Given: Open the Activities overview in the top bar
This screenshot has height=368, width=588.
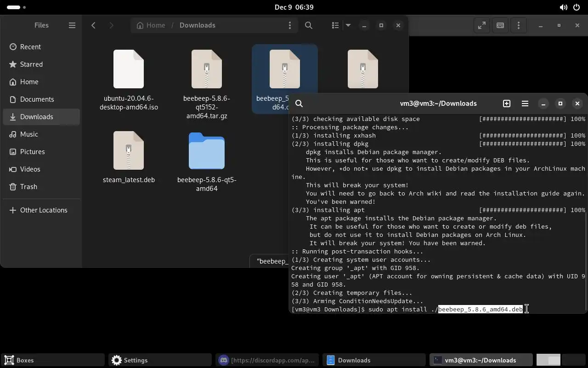Looking at the screenshot, I should (x=17, y=7).
